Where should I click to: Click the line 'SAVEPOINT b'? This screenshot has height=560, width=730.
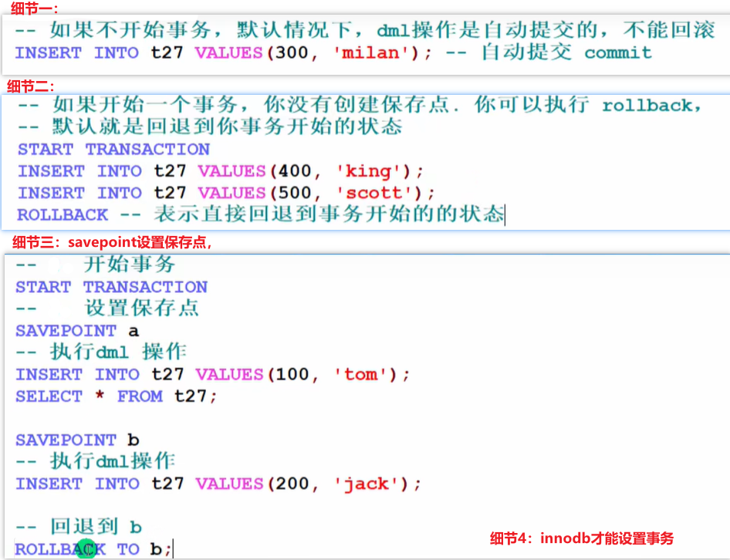77,440
